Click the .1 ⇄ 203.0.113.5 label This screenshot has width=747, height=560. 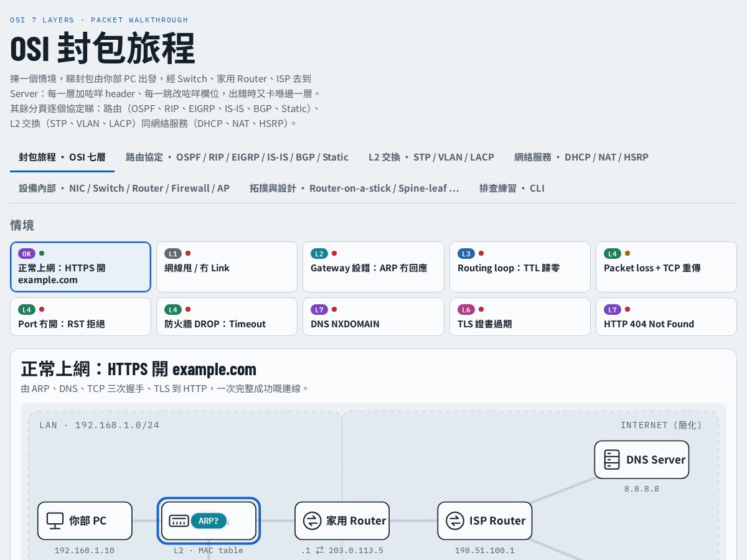click(x=342, y=551)
